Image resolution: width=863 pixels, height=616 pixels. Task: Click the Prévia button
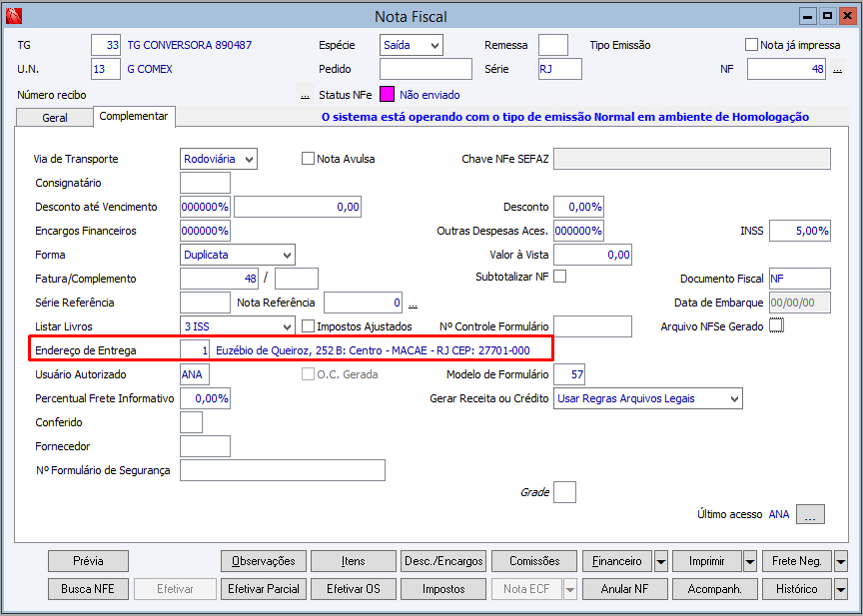click(x=88, y=561)
